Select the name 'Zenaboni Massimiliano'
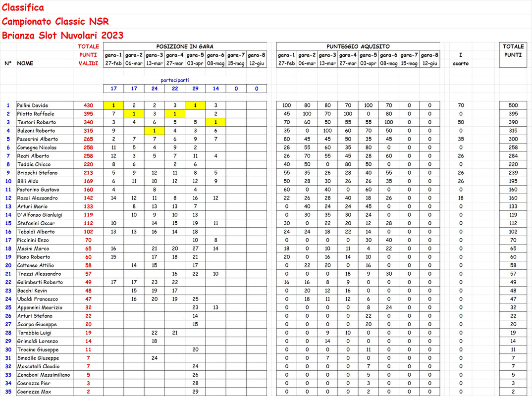 click(44, 375)
